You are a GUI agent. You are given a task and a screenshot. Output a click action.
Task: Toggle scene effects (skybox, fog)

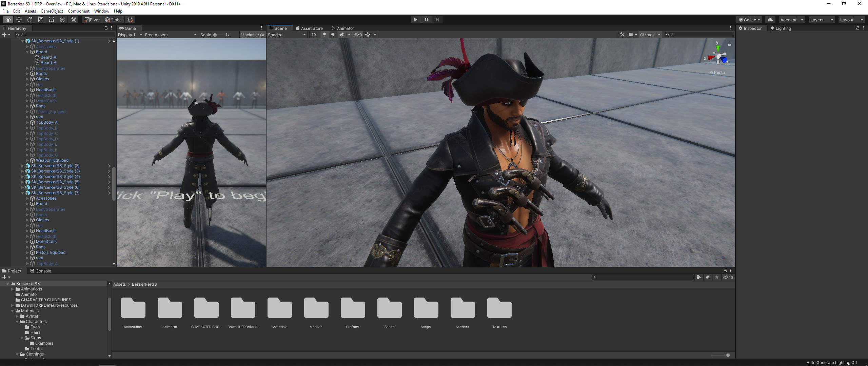coord(342,35)
